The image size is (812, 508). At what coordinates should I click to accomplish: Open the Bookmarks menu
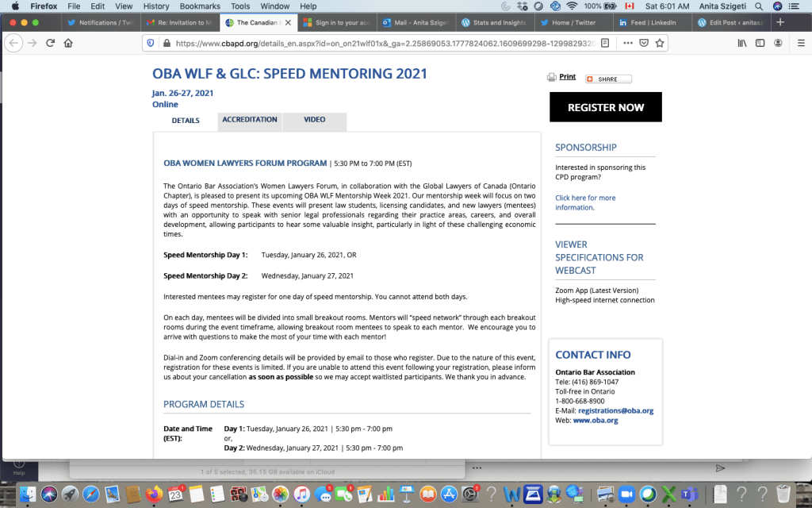point(199,6)
